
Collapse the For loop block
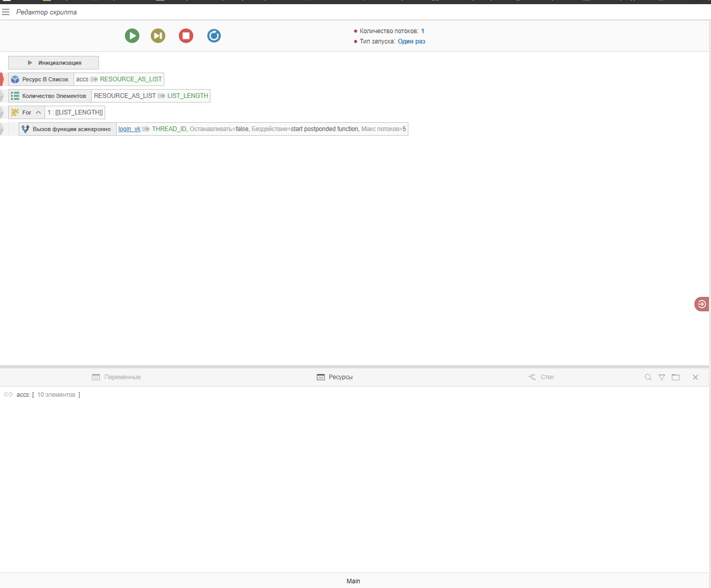point(38,112)
